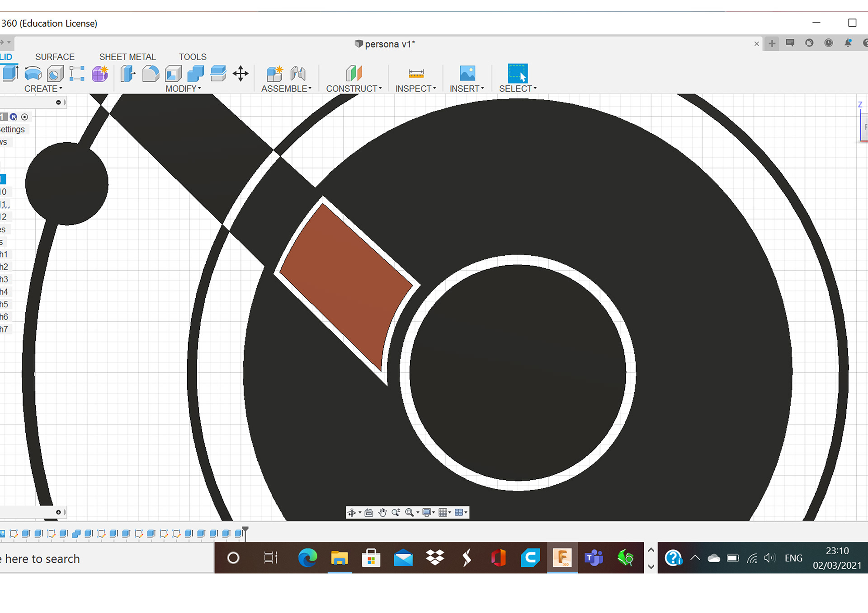This screenshot has width=868, height=613.
Task: Open the MODIFY dropdown menu
Action: click(x=183, y=89)
